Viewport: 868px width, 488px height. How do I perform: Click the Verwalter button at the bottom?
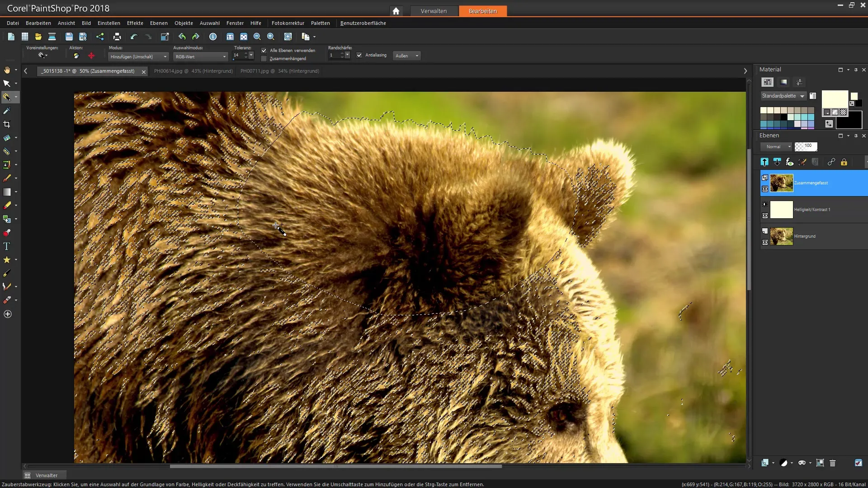pyautogui.click(x=44, y=475)
